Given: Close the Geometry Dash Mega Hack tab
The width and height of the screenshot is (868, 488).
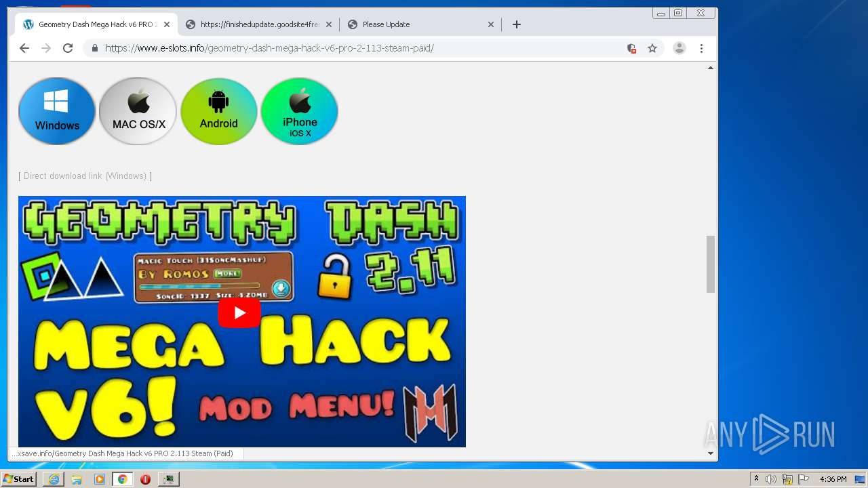Looking at the screenshot, I should point(167,24).
